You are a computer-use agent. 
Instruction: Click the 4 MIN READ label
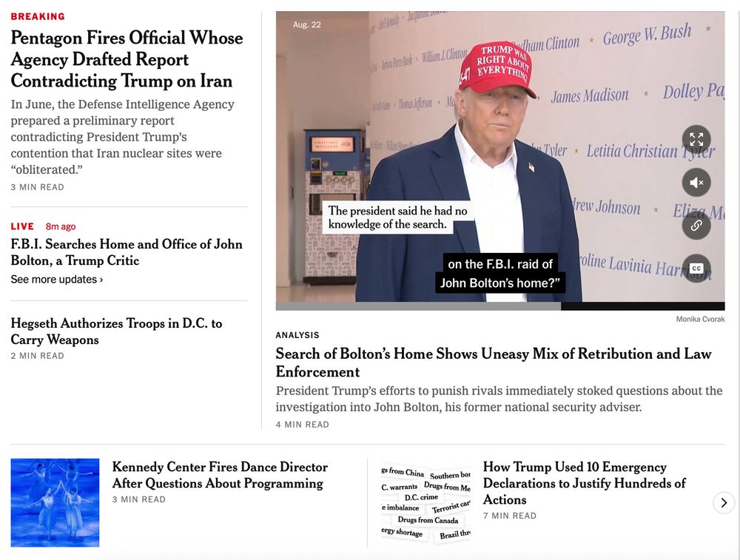pos(303,425)
